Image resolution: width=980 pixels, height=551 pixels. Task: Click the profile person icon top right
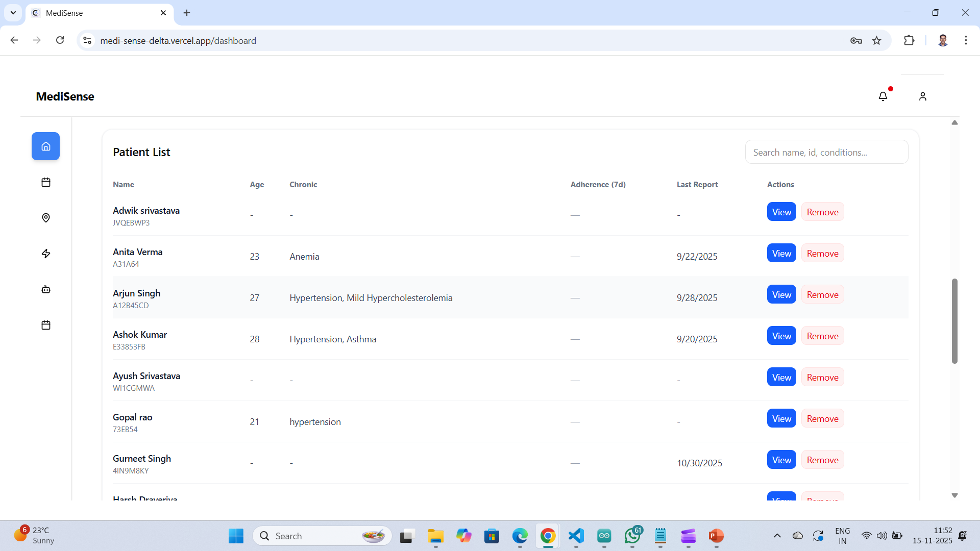922,96
